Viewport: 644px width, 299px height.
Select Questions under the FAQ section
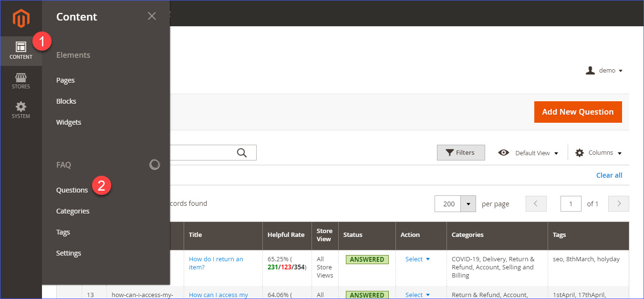pyautogui.click(x=72, y=190)
